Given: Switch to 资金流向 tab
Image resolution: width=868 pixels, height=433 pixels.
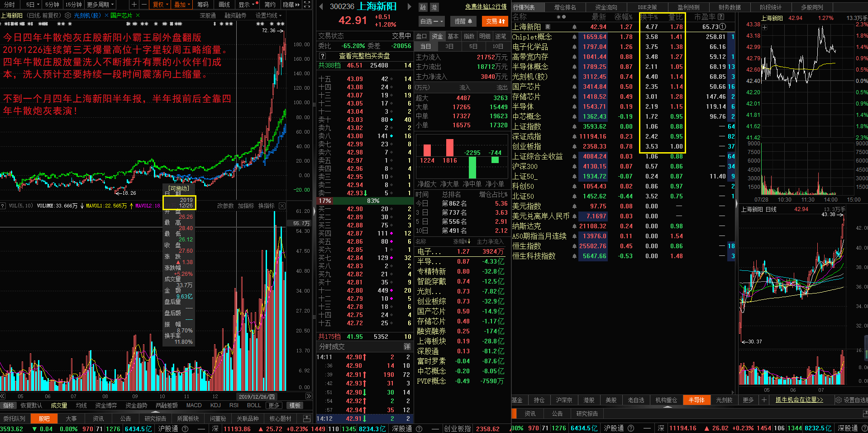Looking at the screenshot, I should pyautogui.click(x=606, y=7).
